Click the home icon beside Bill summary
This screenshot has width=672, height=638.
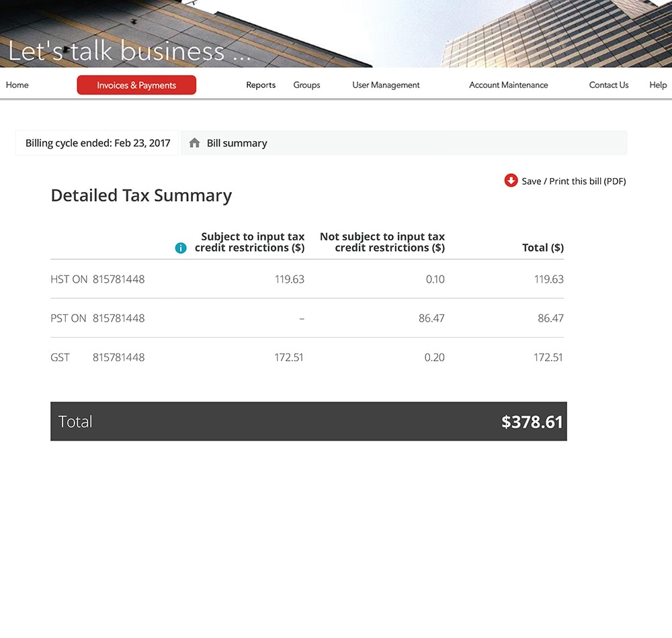[x=194, y=143]
